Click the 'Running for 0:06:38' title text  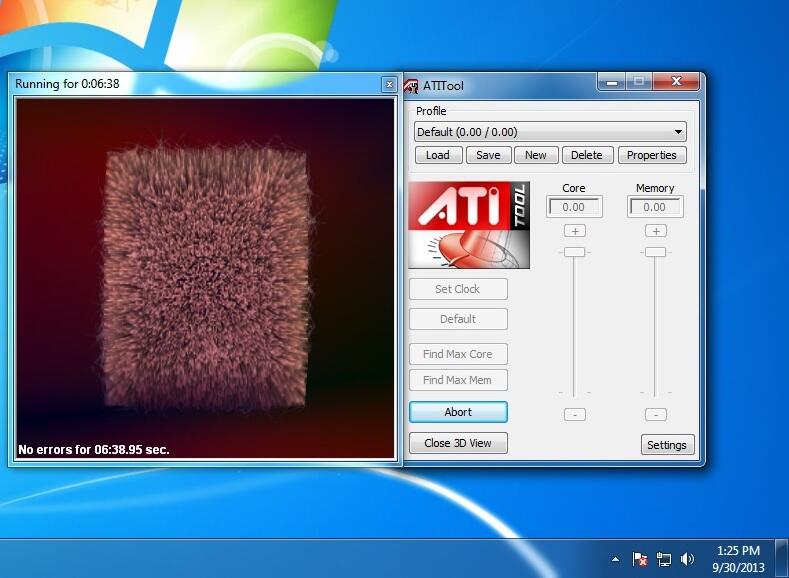(67, 84)
